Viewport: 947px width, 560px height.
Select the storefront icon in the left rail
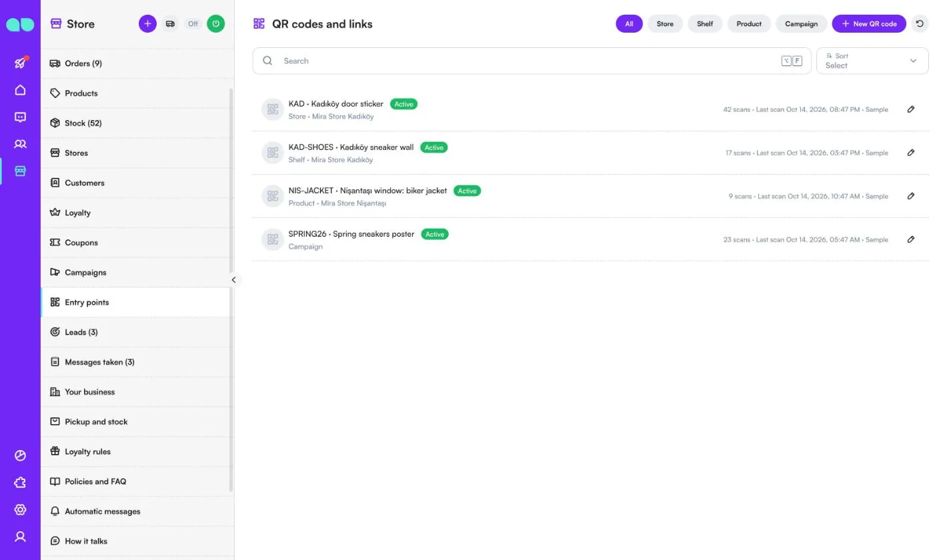pyautogui.click(x=20, y=171)
